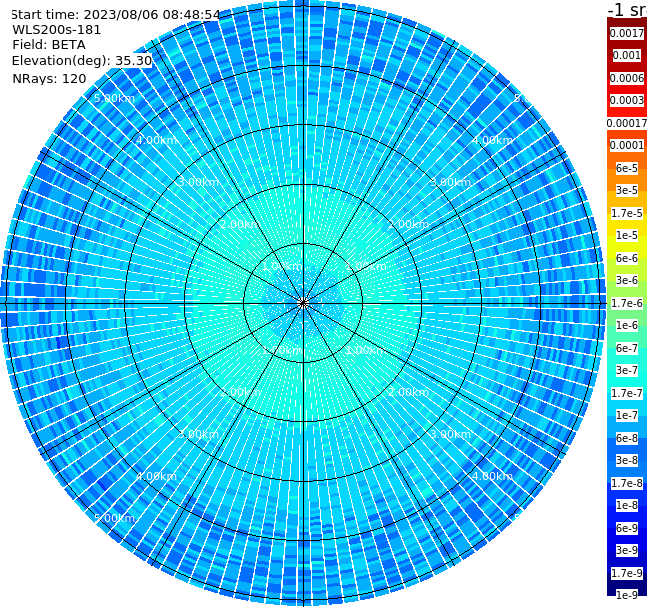
Task: Select the Elevation(deg): 35.30 text
Action: coord(82,61)
